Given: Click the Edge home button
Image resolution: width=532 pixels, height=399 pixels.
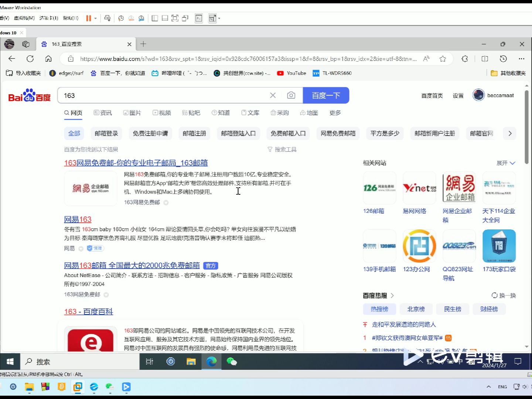Looking at the screenshot, I should (48, 59).
